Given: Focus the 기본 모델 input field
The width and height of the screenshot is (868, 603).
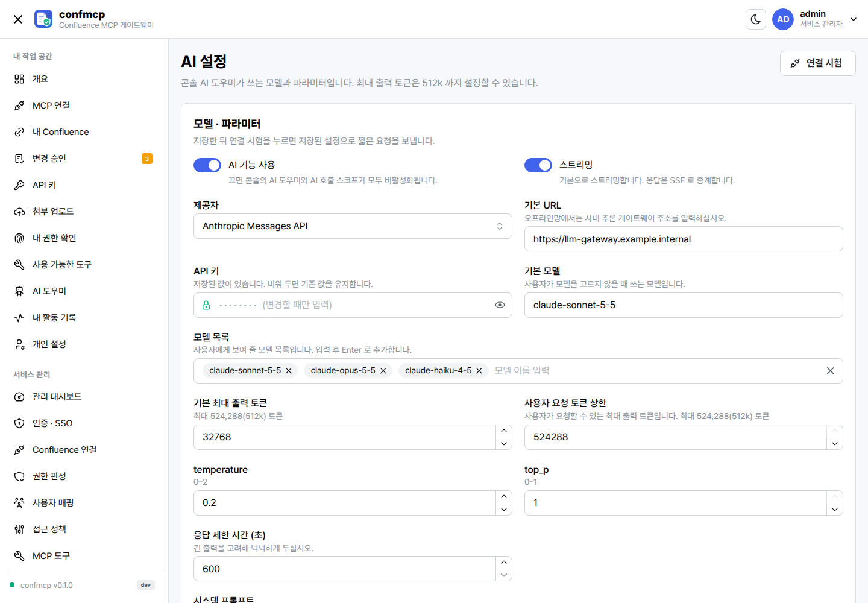Looking at the screenshot, I should (x=684, y=305).
